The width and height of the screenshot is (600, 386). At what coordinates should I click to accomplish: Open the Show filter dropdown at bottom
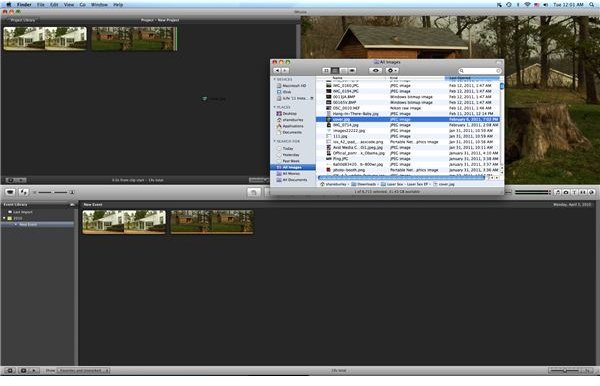click(83, 370)
